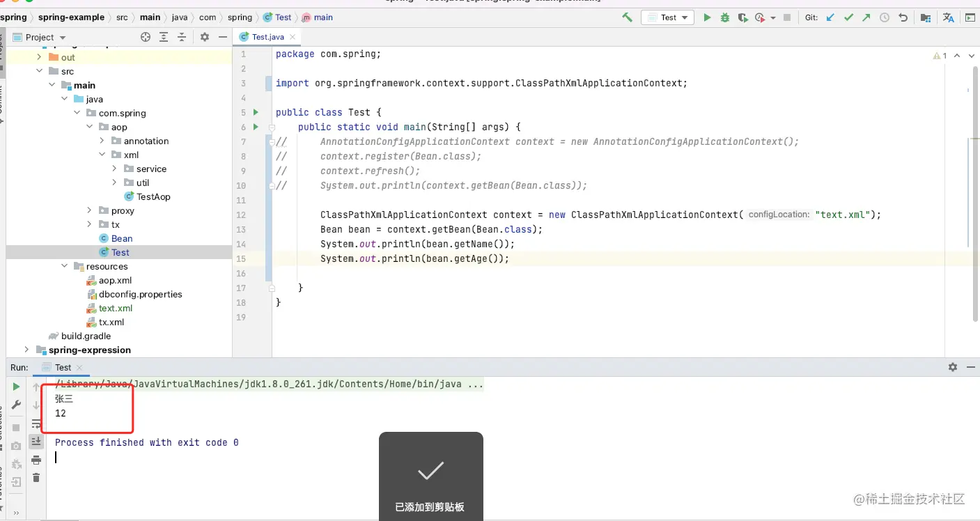Click the exit icon in Run panel

tap(16, 481)
